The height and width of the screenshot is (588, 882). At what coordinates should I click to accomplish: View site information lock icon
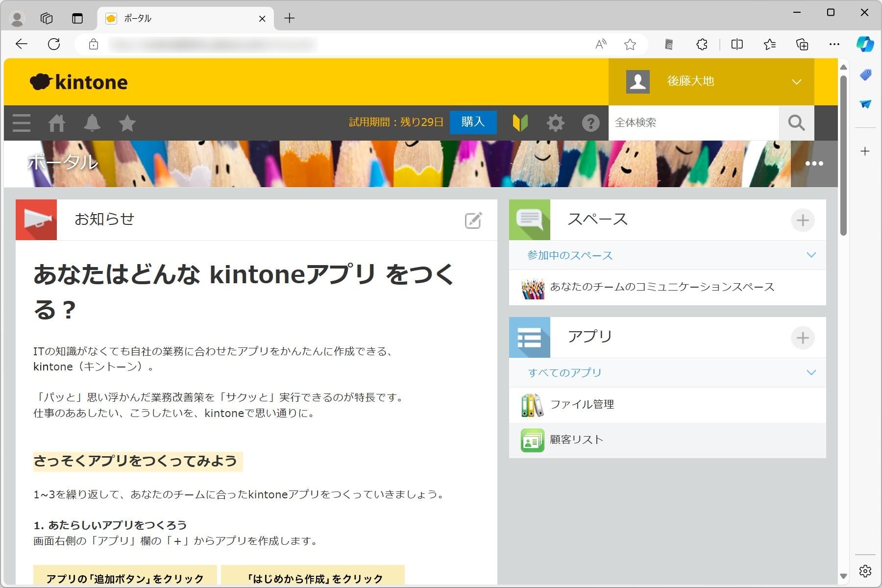pos(94,45)
